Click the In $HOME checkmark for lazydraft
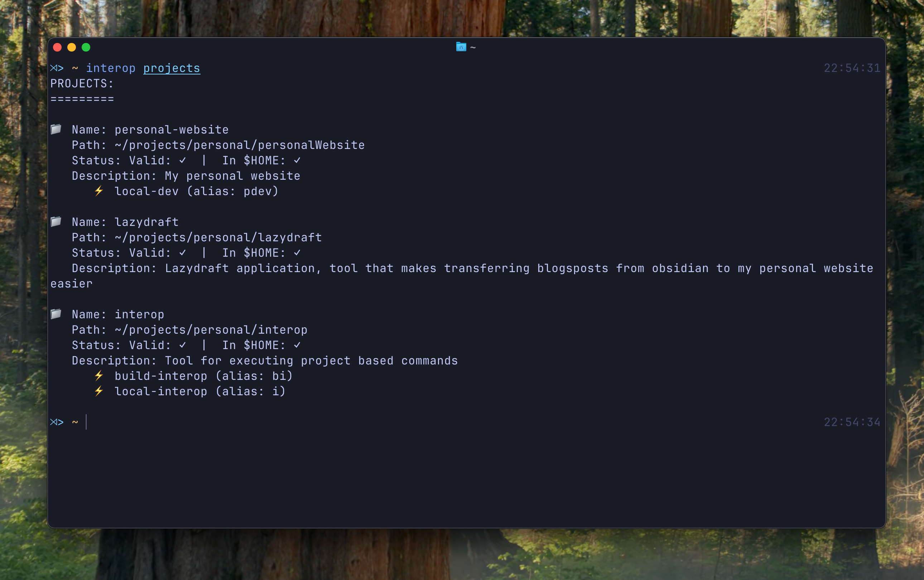 point(297,253)
